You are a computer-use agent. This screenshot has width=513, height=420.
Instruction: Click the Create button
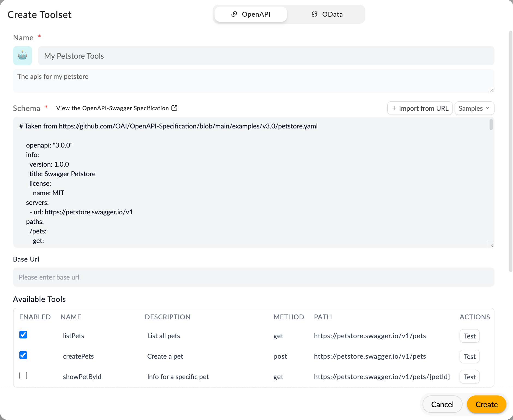tap(486, 404)
